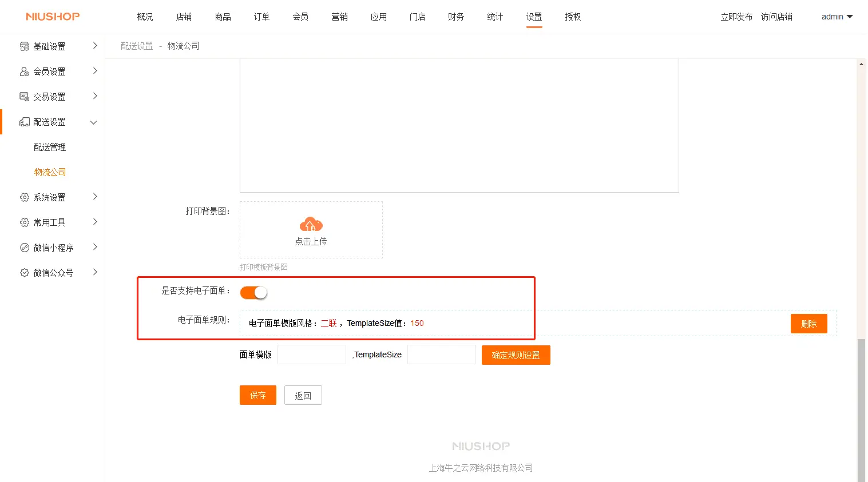Click the 微信公众号 icon

pyautogui.click(x=25, y=273)
